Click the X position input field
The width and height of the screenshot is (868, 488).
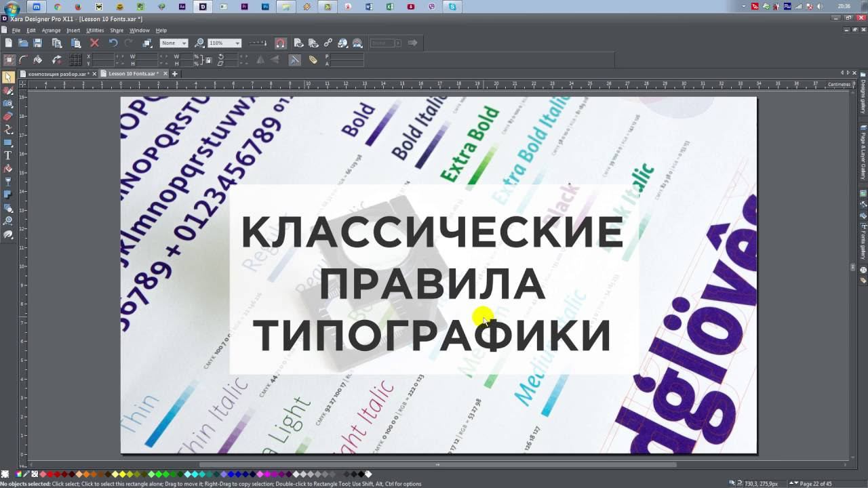pos(103,56)
